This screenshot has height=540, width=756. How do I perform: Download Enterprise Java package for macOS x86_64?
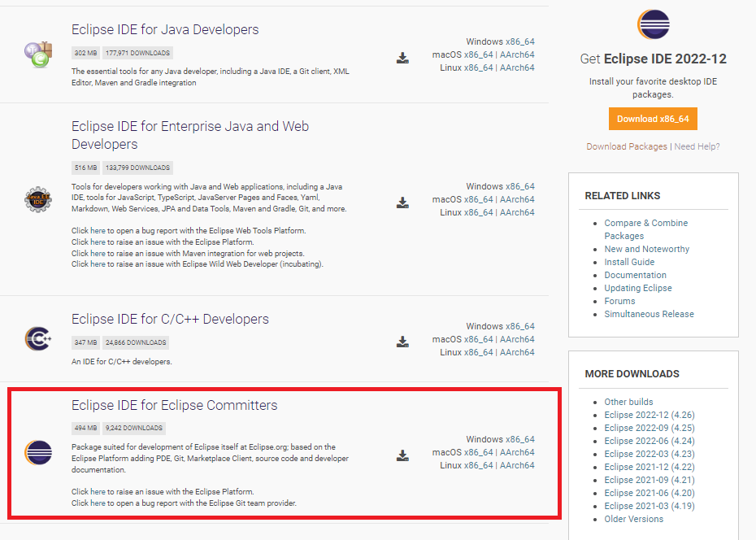[x=478, y=199]
